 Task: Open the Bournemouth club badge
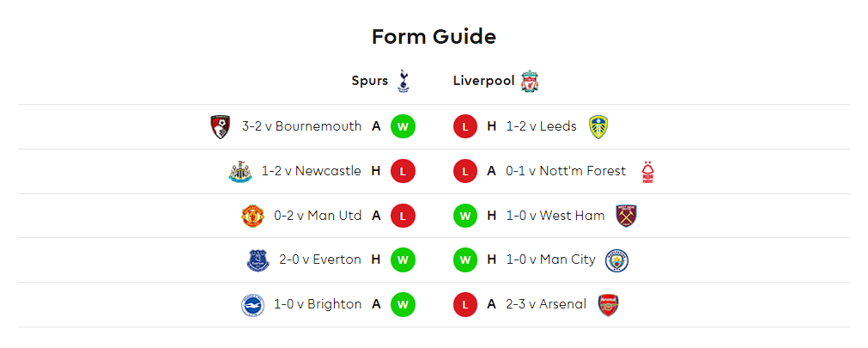coord(221,127)
